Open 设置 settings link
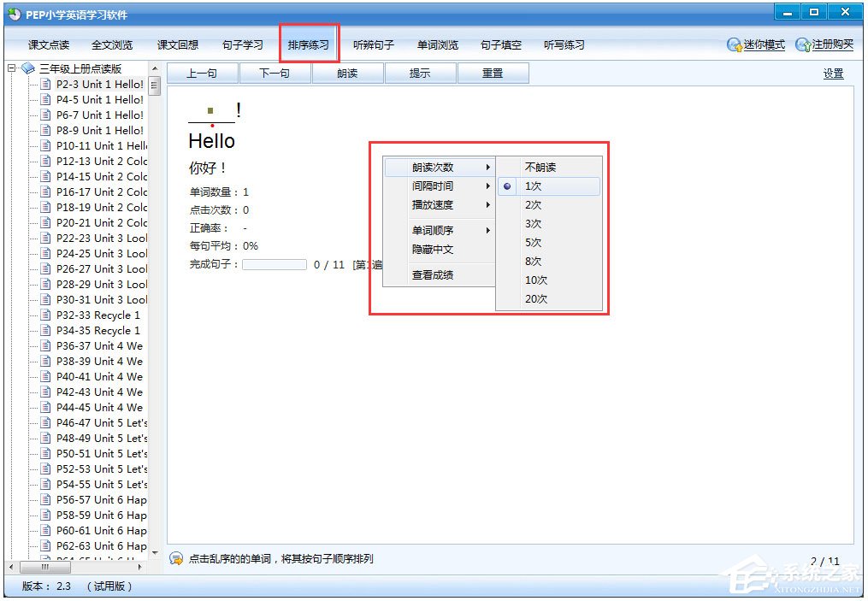The height and width of the screenshot is (601, 868). (x=831, y=74)
